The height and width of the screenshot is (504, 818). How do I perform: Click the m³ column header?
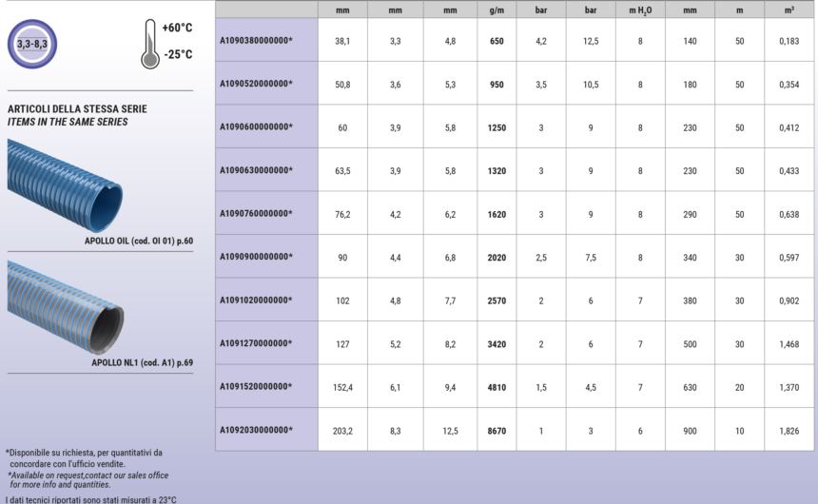[789, 10]
